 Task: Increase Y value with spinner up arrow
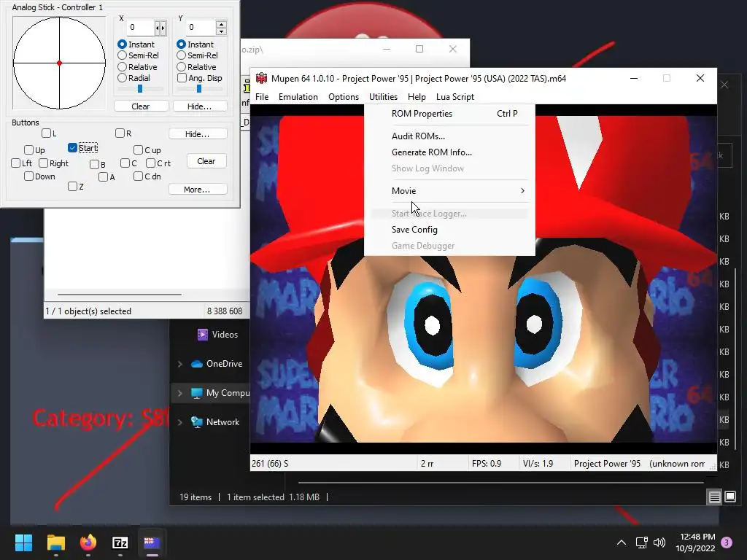(x=221, y=24)
